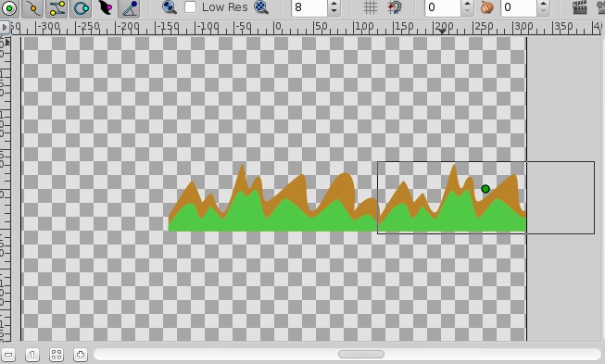Increase future onion skins count

click(544, 3)
